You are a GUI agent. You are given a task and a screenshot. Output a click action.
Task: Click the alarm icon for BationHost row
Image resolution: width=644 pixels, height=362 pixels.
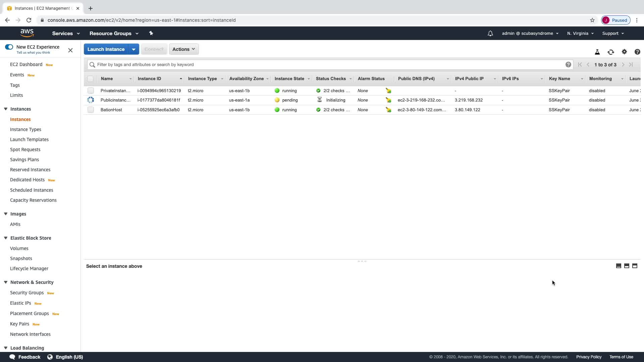(388, 110)
